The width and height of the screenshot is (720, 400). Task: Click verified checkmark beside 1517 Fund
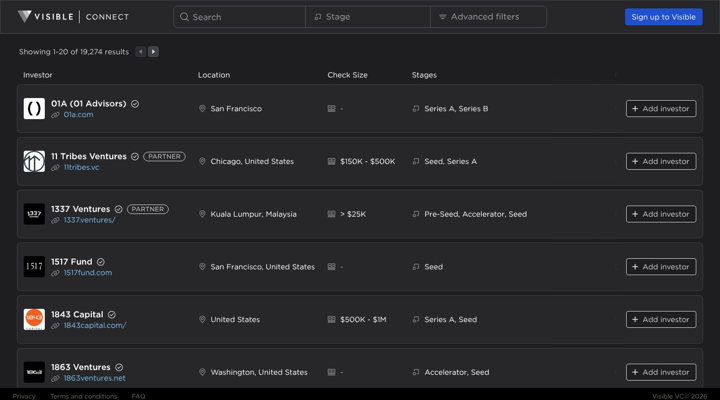pyautogui.click(x=101, y=262)
